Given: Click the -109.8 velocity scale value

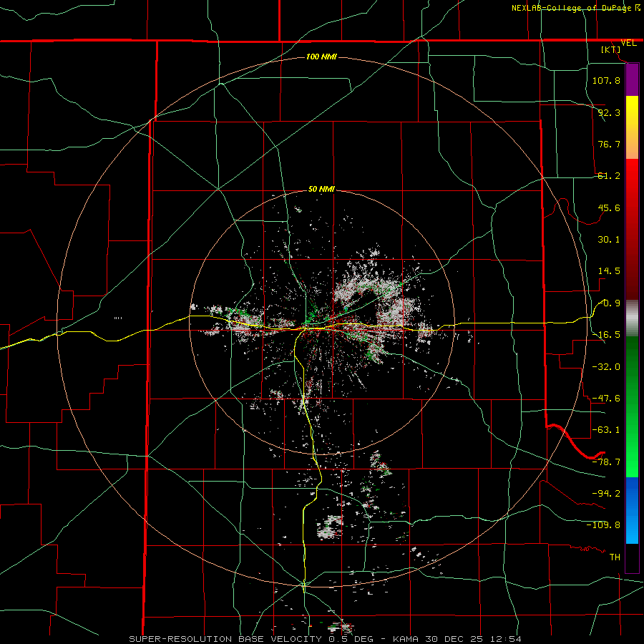Looking at the screenshot, I should 603,525.
